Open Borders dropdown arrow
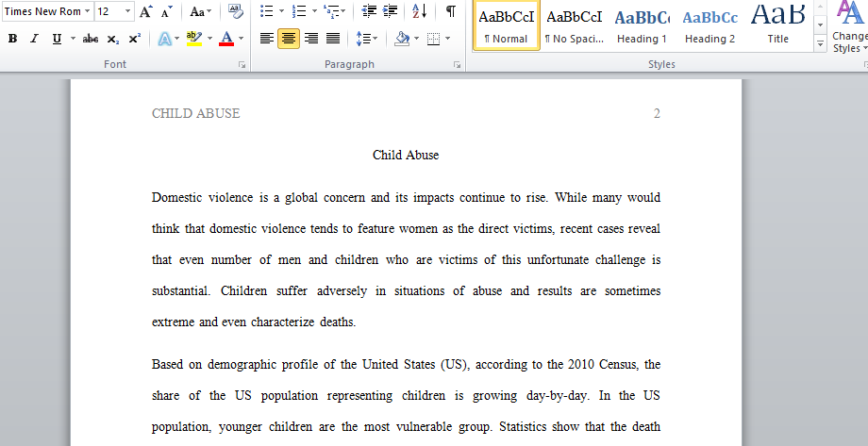 tap(447, 39)
